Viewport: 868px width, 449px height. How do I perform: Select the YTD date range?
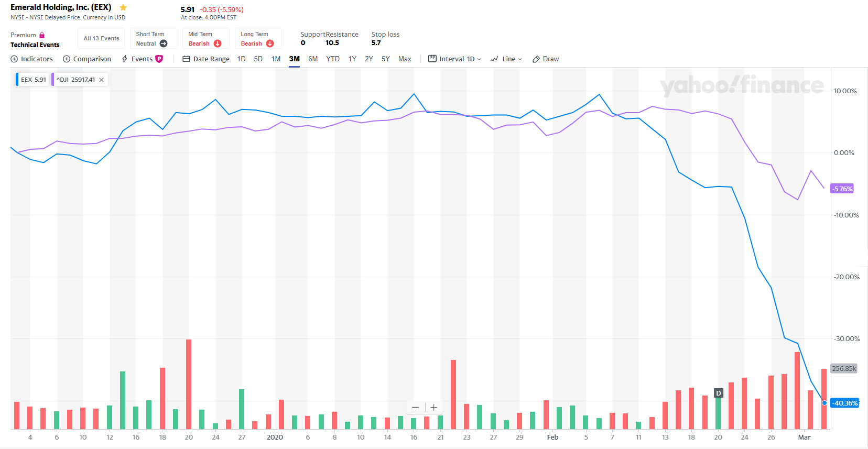point(333,59)
